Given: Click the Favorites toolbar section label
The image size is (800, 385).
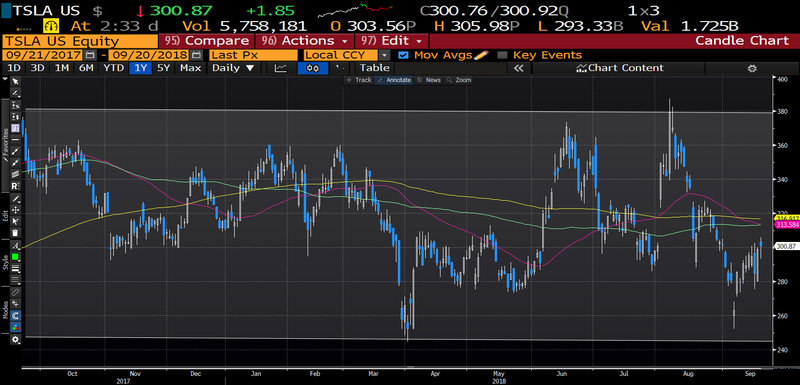Looking at the screenshot, I should (x=6, y=144).
